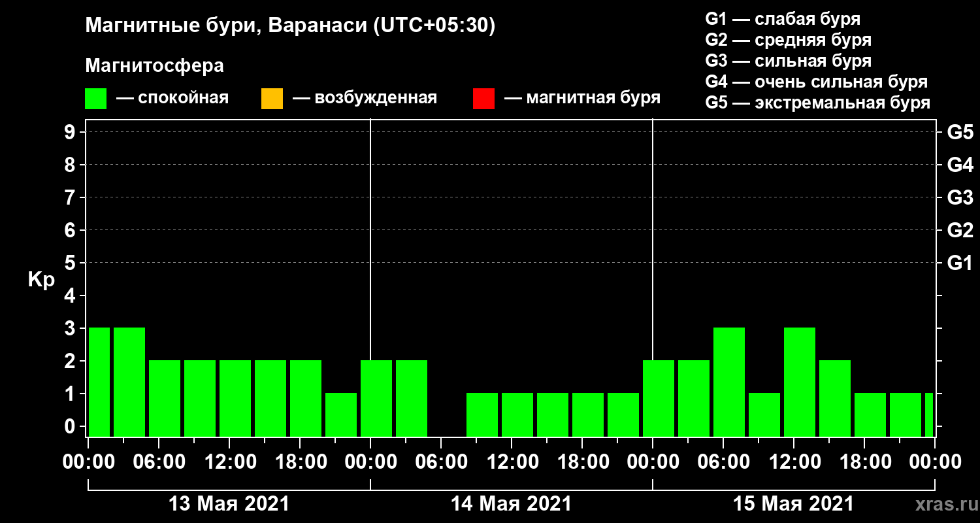The height and width of the screenshot is (523, 980).
Task: Click the 'Kp' y-axis title
Action: pos(41,279)
